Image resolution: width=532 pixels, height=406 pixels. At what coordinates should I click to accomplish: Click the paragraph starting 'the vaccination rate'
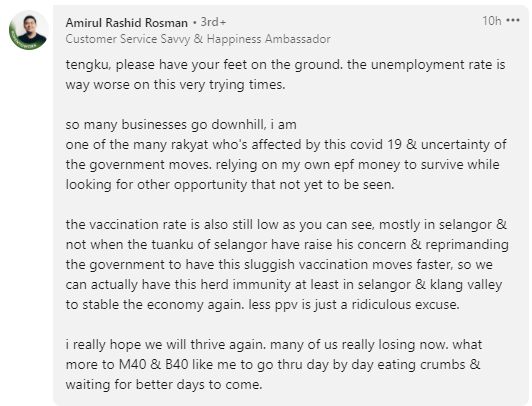point(287,265)
